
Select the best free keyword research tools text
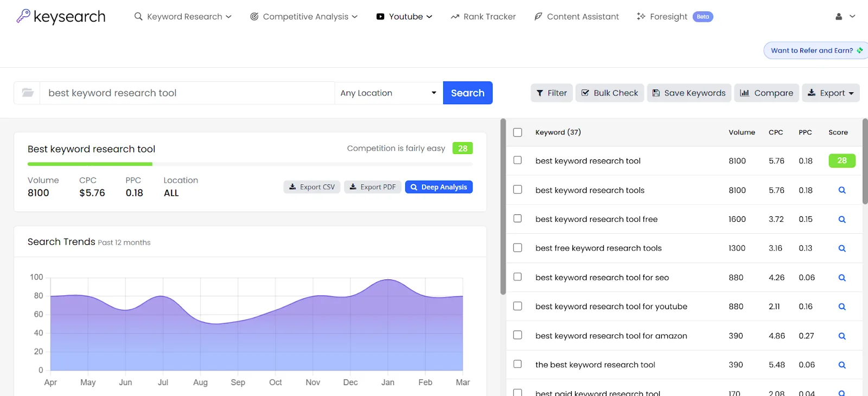598,248
